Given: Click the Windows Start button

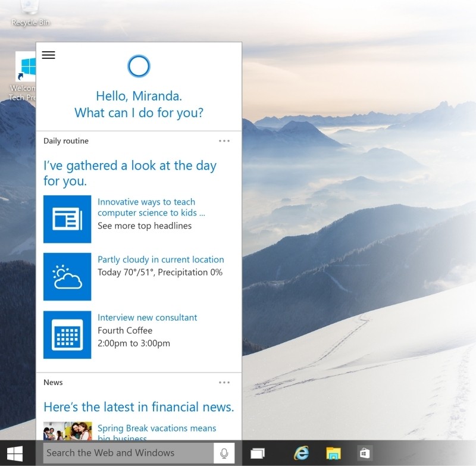Looking at the screenshot, I should coord(15,454).
